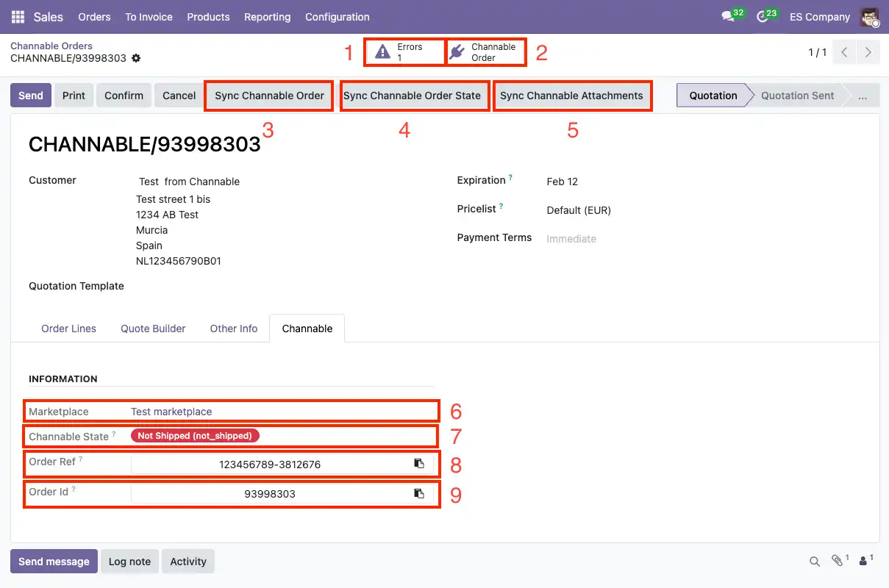Open attachments via the paperclip icon
The image size is (889, 588).
tap(838, 561)
